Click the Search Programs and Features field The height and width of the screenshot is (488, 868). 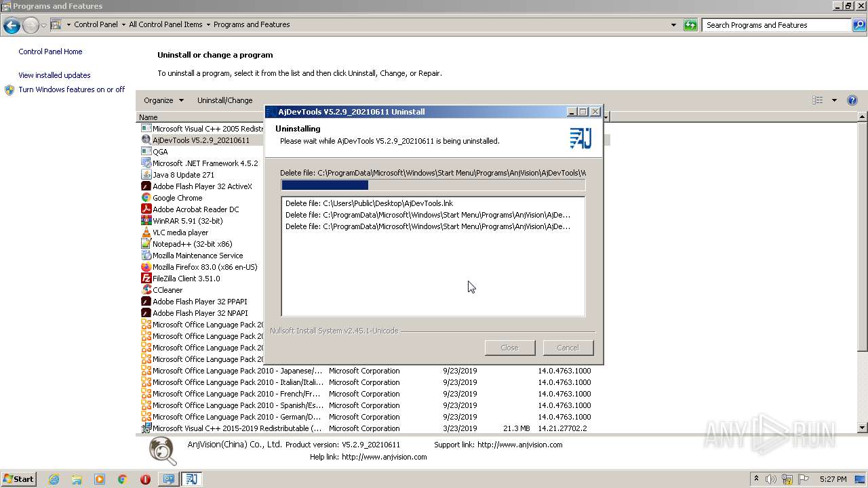pos(777,25)
